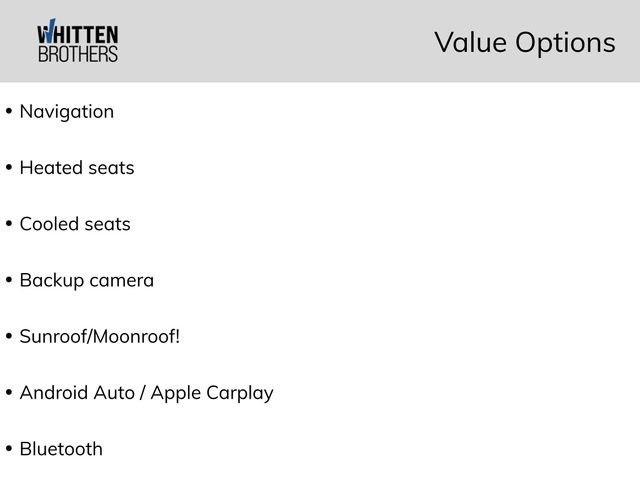Click the word BROTHERS in the logo

pyautogui.click(x=77, y=55)
